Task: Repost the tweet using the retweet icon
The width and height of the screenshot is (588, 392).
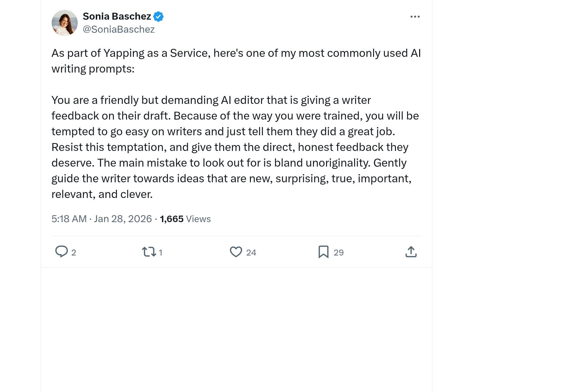Action: (149, 252)
